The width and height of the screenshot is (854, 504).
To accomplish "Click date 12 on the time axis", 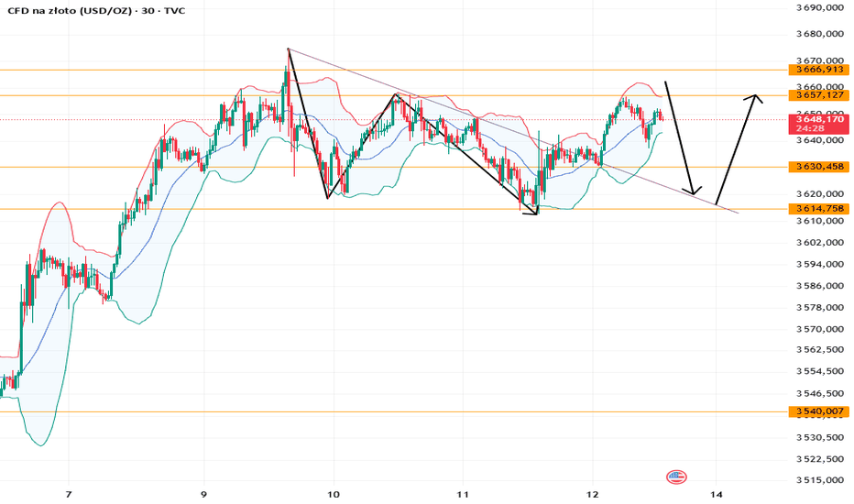I will pyautogui.click(x=592, y=495).
